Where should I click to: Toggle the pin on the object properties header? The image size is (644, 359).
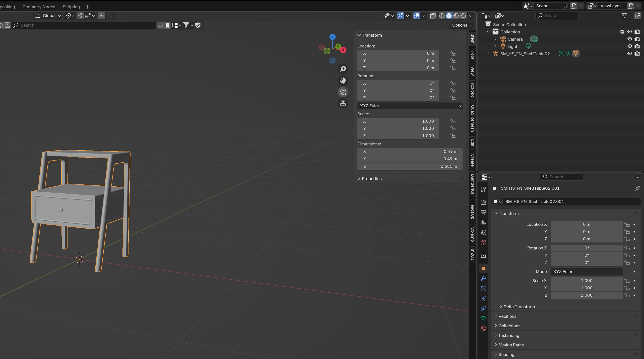637,188
